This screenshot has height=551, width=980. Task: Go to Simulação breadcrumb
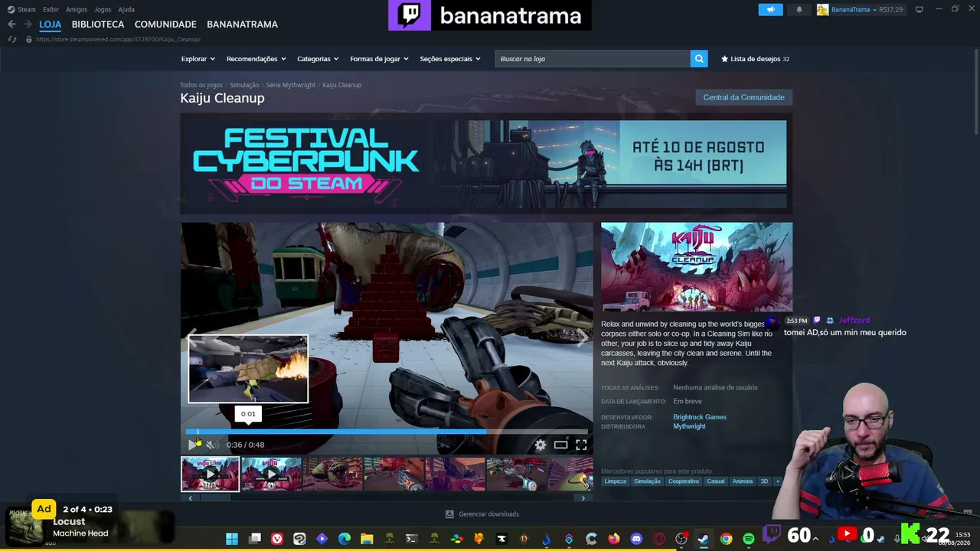click(244, 85)
